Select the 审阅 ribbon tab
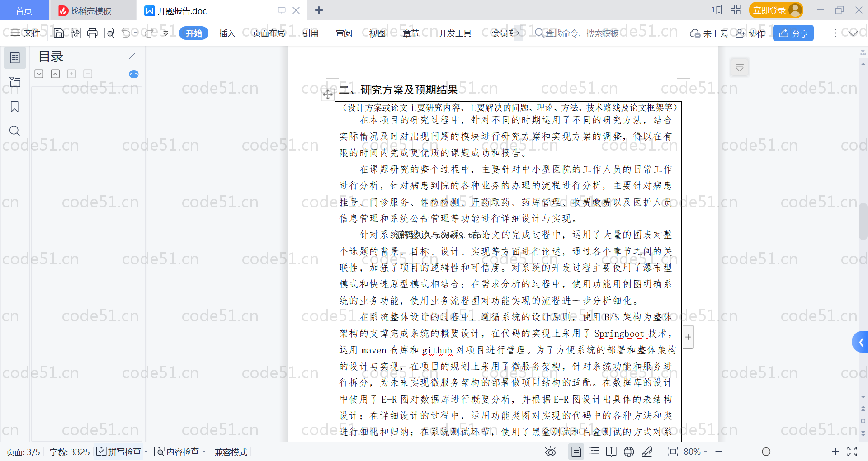This screenshot has height=461, width=868. (344, 33)
